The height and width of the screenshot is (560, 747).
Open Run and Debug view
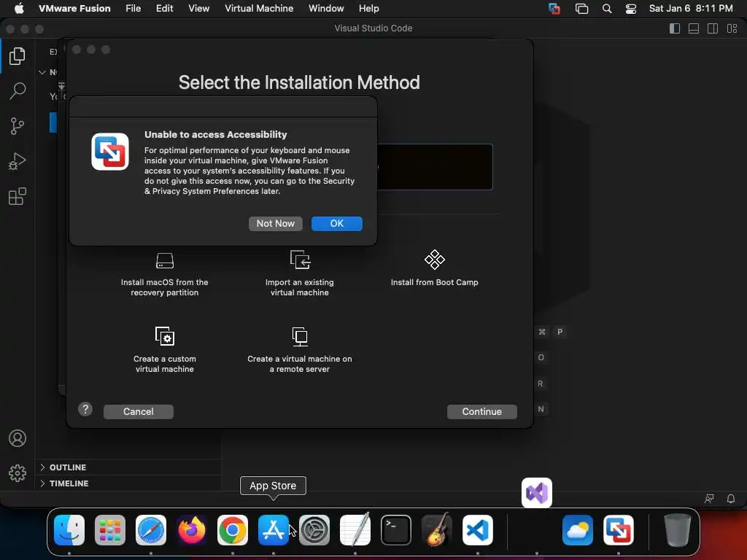pyautogui.click(x=18, y=161)
